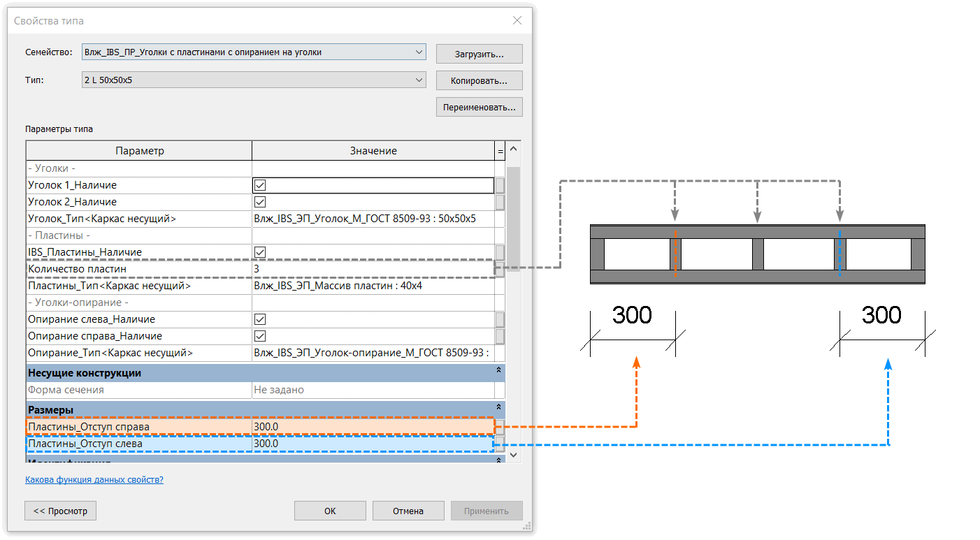Edit Пластины_Отступ слева value 300.0
Screen dimensions: 980x540
pyautogui.click(x=373, y=444)
